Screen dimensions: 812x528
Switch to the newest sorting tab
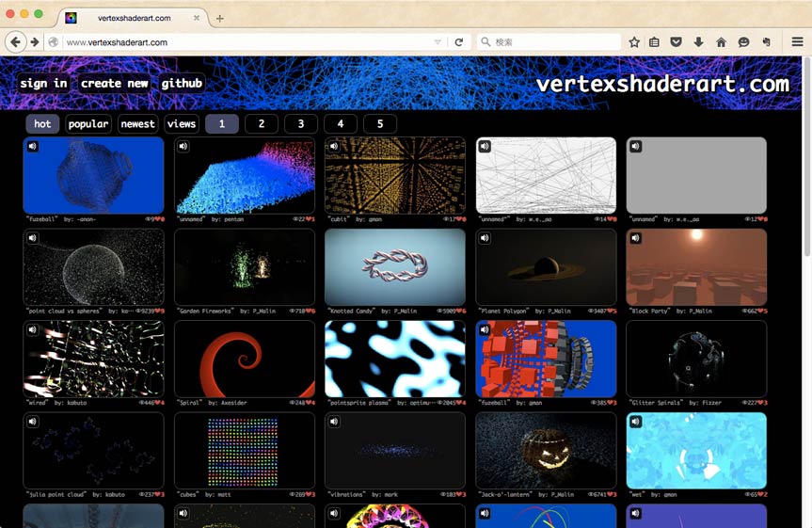pos(137,124)
